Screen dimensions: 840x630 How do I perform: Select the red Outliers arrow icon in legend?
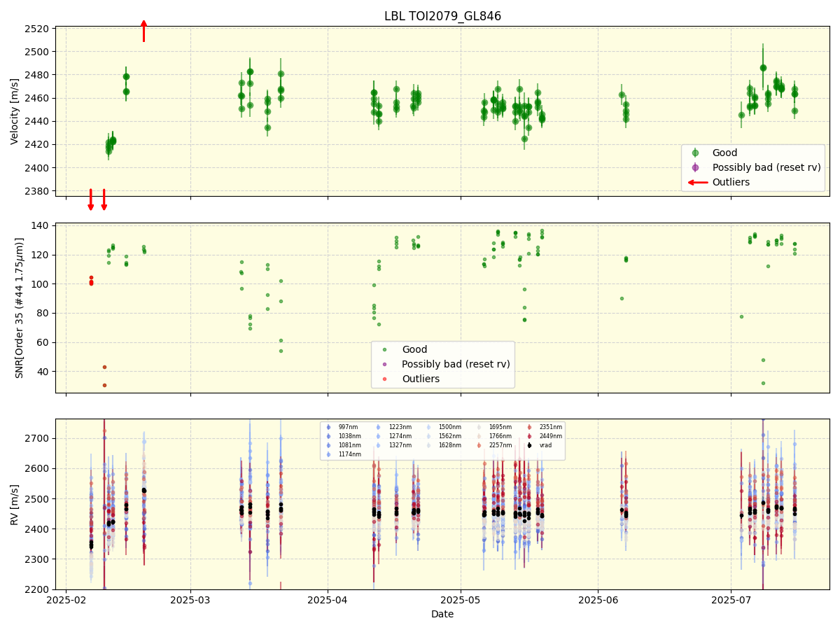[697, 182]
